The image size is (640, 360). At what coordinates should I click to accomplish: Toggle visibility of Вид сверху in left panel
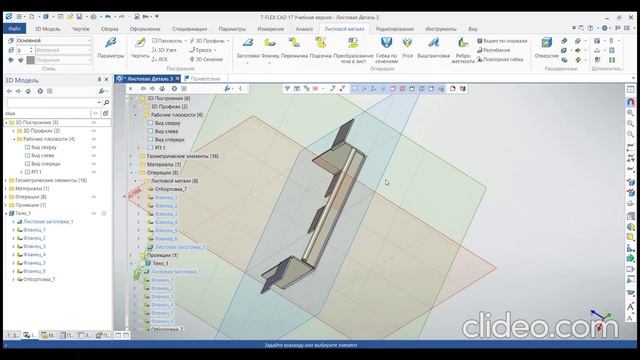click(93, 147)
